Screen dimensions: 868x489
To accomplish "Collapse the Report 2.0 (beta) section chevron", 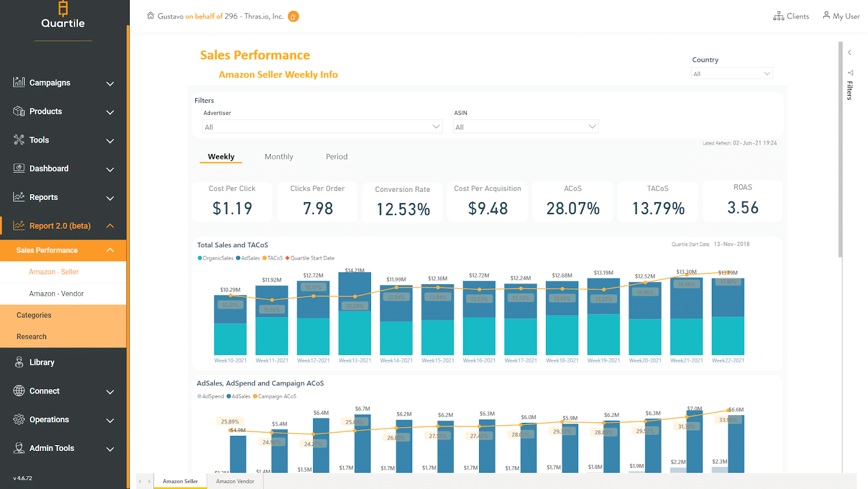I will pos(110,226).
